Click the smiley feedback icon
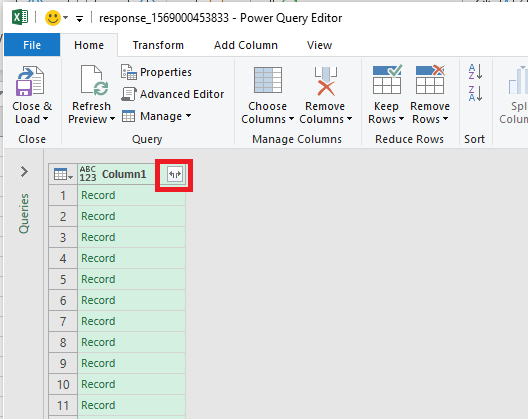The image size is (528, 419). (x=53, y=18)
